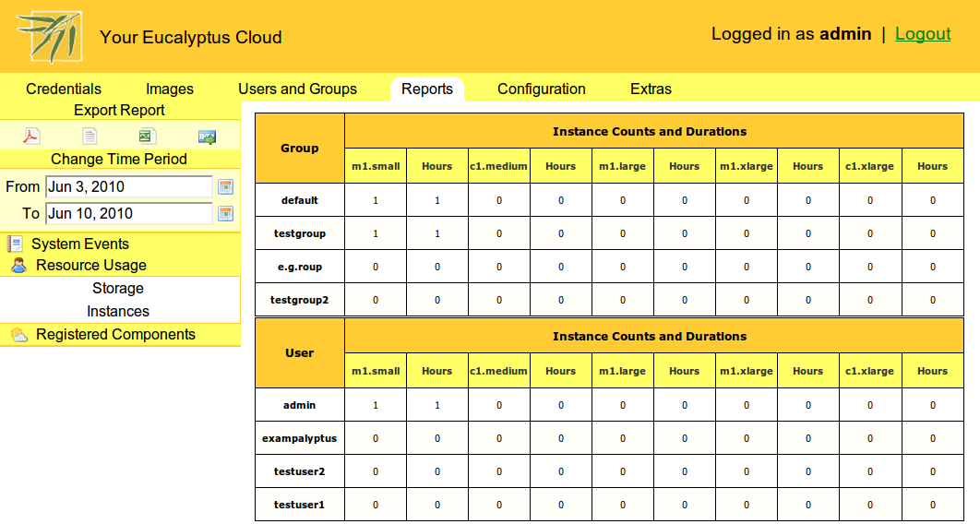Screen dimensions: 980x524
Task: Open Resource Usage section
Action: pos(91,266)
